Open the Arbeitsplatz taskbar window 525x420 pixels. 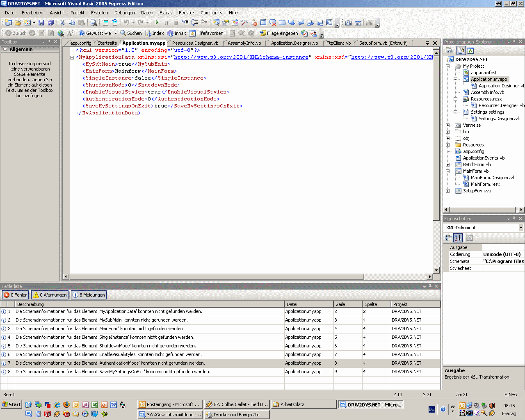(304, 404)
